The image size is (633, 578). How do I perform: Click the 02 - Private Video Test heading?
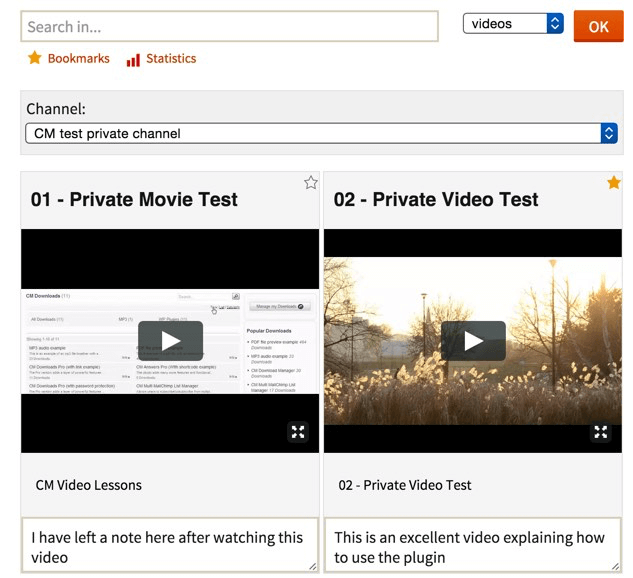click(x=436, y=199)
